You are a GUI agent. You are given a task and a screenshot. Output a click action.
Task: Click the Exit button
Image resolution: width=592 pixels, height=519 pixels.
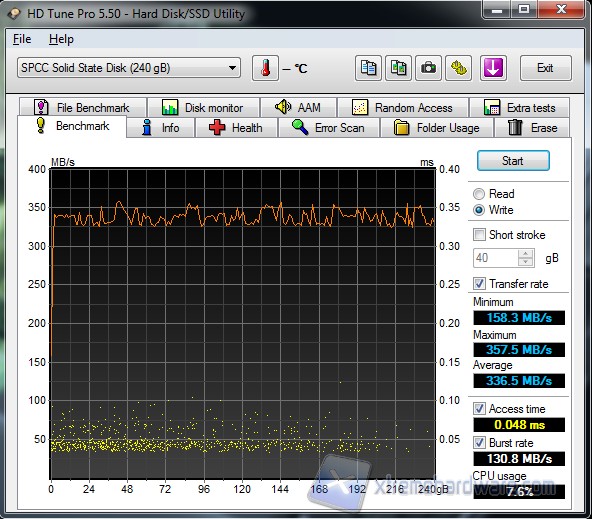546,68
